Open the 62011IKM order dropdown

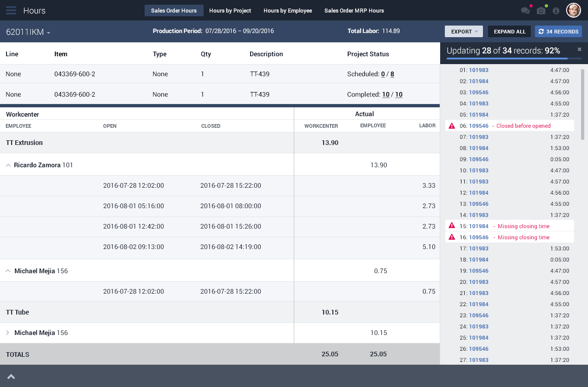pyautogui.click(x=28, y=32)
